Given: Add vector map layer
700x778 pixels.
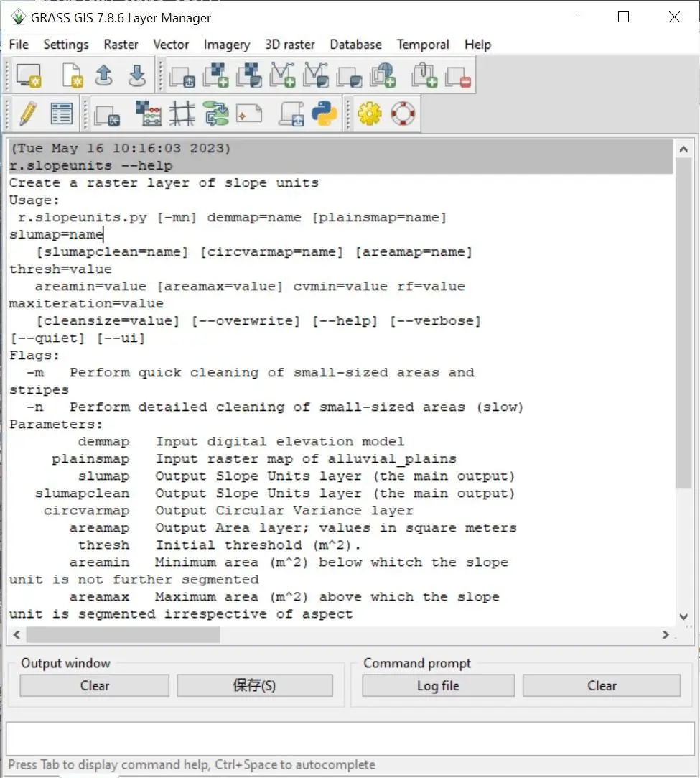Looking at the screenshot, I should coord(283,75).
